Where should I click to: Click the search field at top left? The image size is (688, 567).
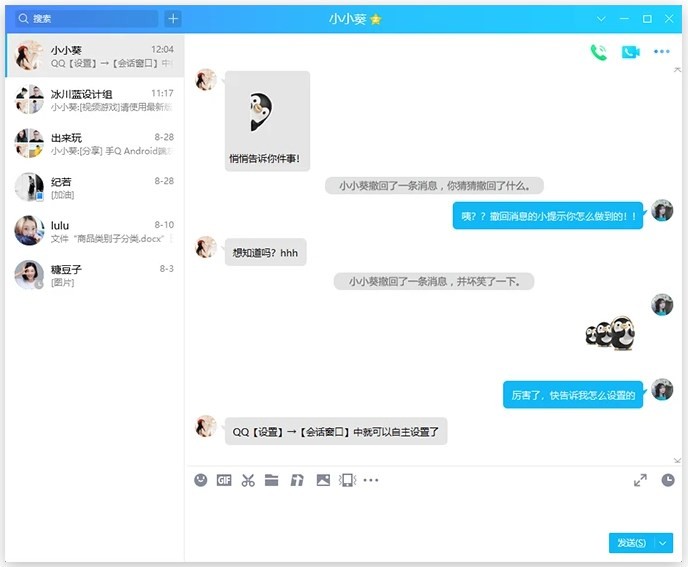(x=86, y=18)
